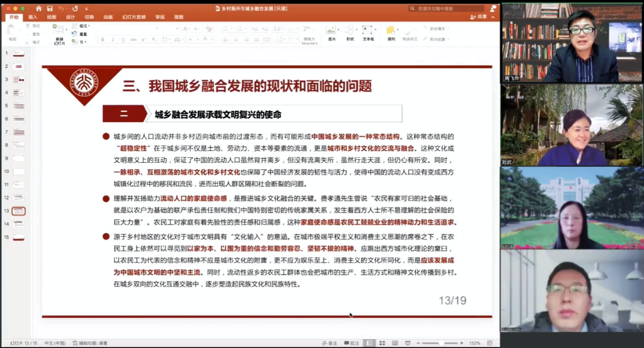Select slide 14 thumbnail in the panel
644x348 pixels.
coord(19,224)
